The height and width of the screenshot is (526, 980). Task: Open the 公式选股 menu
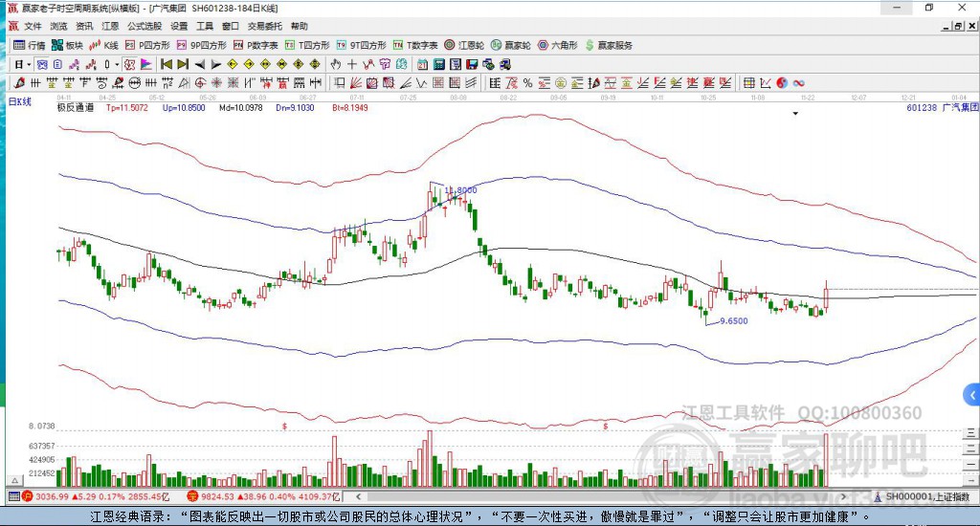click(145, 26)
